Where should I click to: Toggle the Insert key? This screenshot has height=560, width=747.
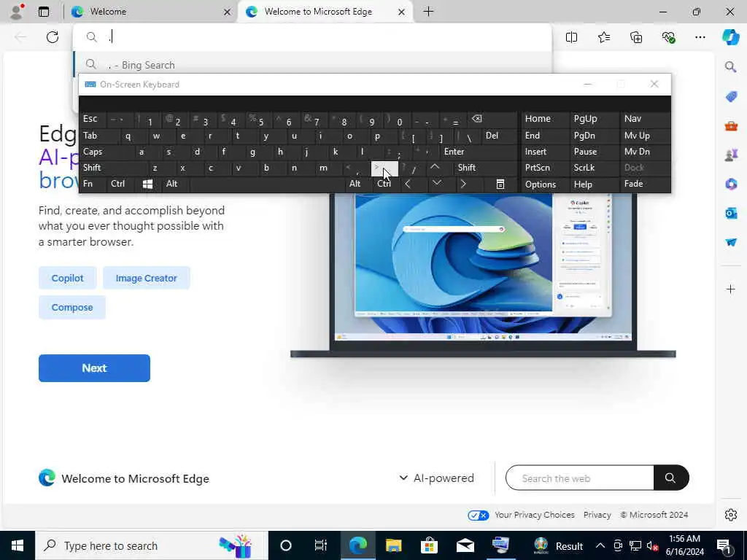click(x=544, y=152)
